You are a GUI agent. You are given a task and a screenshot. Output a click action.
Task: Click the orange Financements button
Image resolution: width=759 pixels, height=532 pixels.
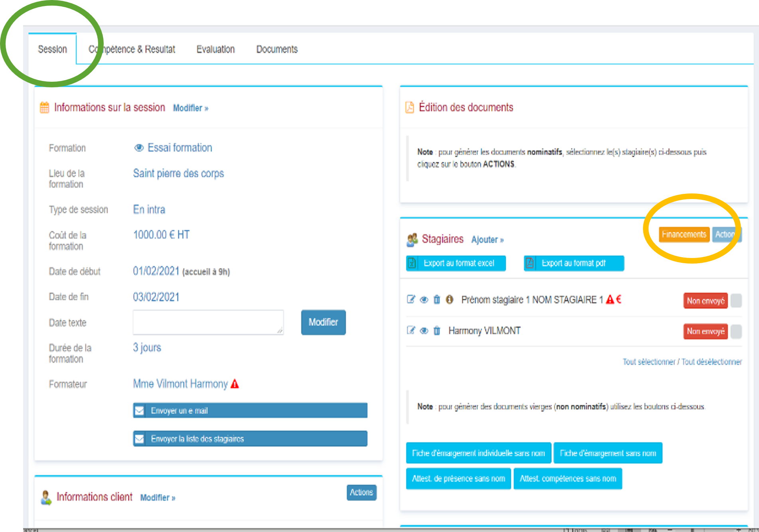pyautogui.click(x=684, y=234)
